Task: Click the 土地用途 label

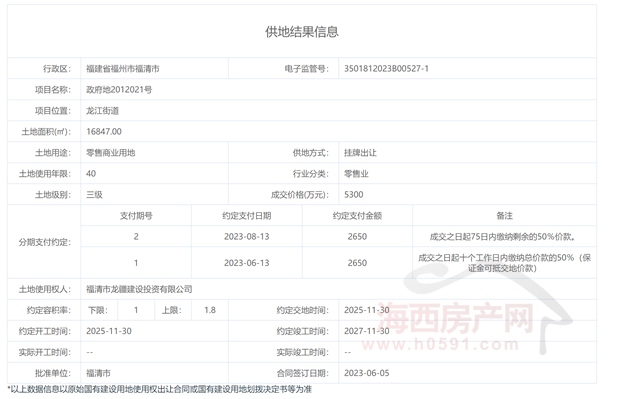Action: pos(53,153)
